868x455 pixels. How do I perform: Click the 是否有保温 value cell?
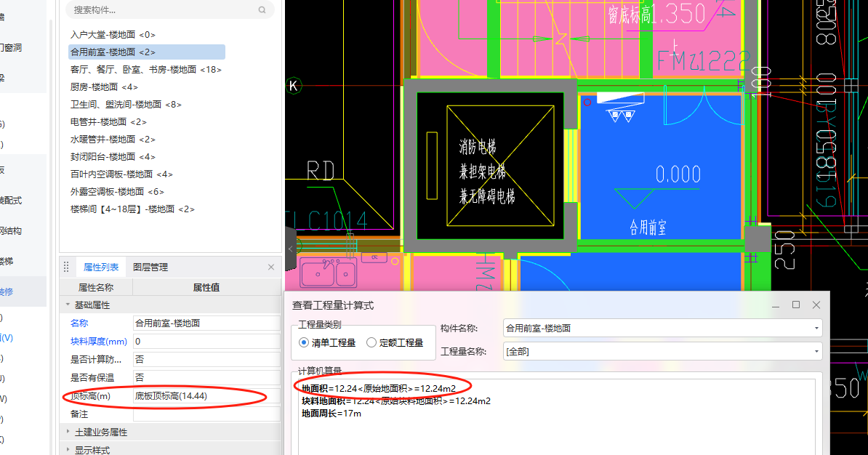tap(206, 377)
